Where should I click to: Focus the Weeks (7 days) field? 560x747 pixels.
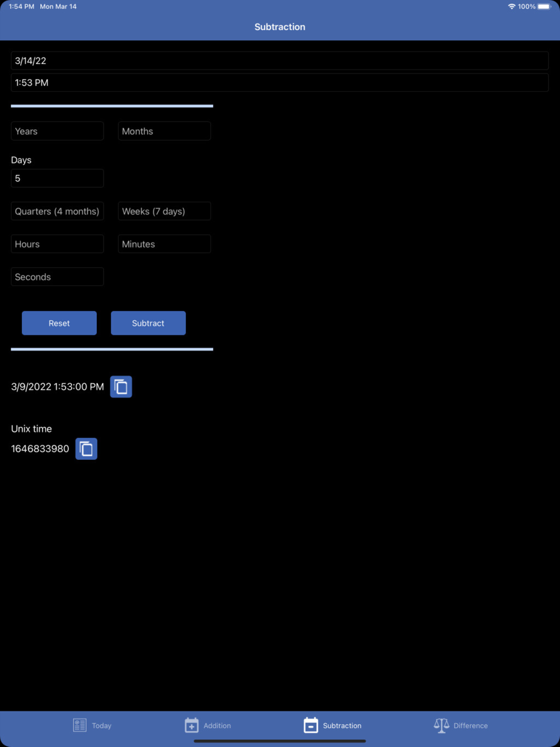click(x=164, y=211)
